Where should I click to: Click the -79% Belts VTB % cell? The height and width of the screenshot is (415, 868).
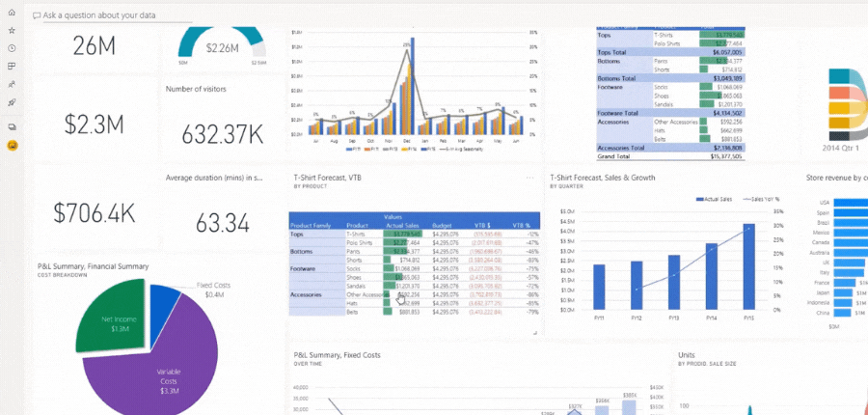tap(533, 312)
